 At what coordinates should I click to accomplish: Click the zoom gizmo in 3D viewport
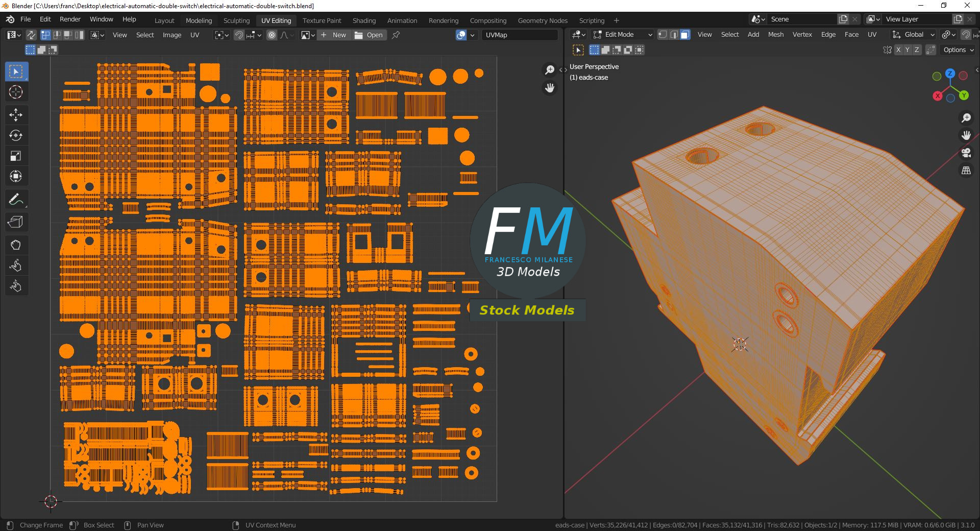966,118
